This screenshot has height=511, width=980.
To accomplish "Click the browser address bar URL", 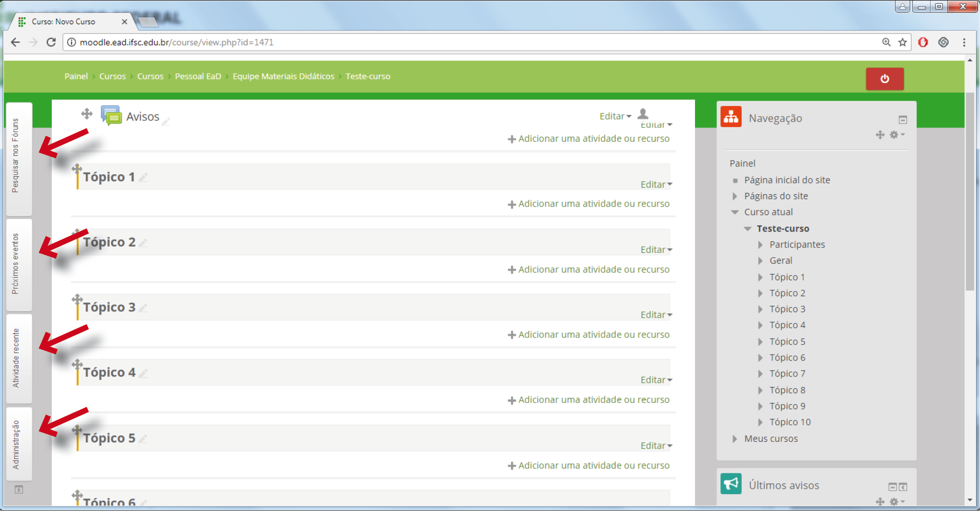I will (x=176, y=42).
